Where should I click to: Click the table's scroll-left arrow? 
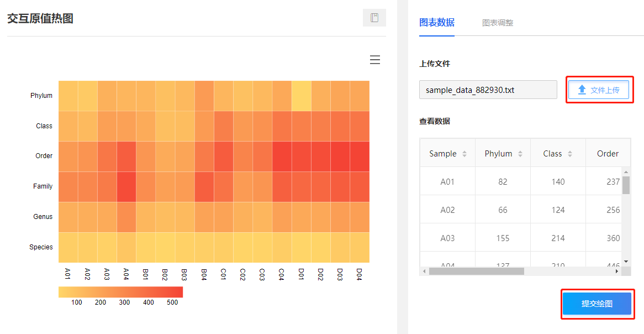pyautogui.click(x=424, y=271)
